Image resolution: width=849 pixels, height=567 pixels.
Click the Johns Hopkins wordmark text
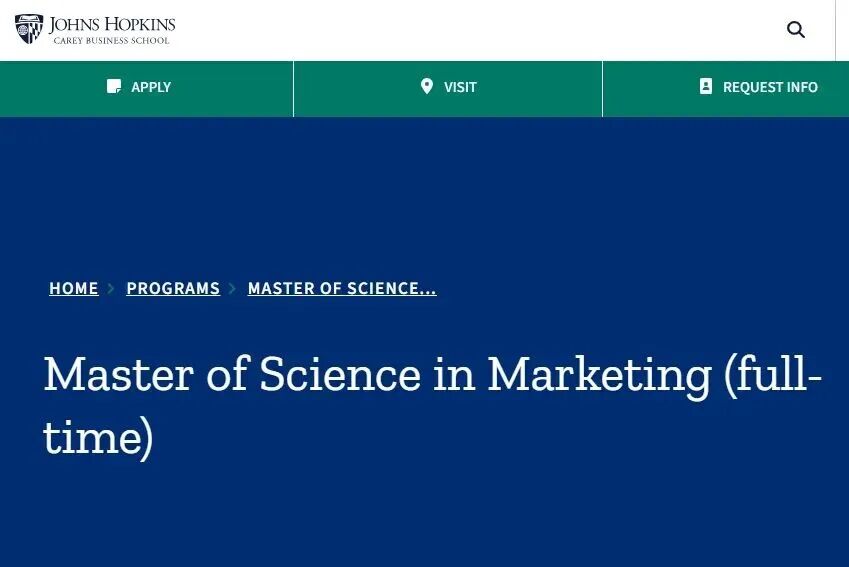[112, 24]
